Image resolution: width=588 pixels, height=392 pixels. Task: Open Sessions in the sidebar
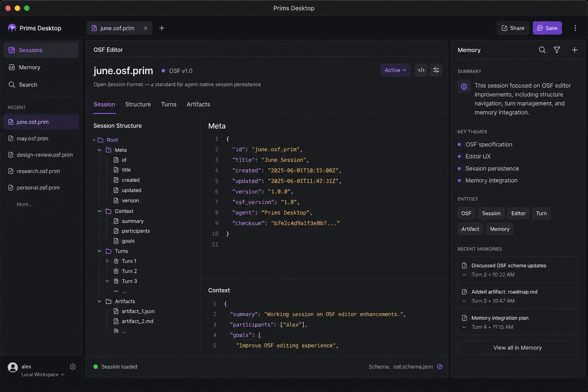(x=41, y=50)
